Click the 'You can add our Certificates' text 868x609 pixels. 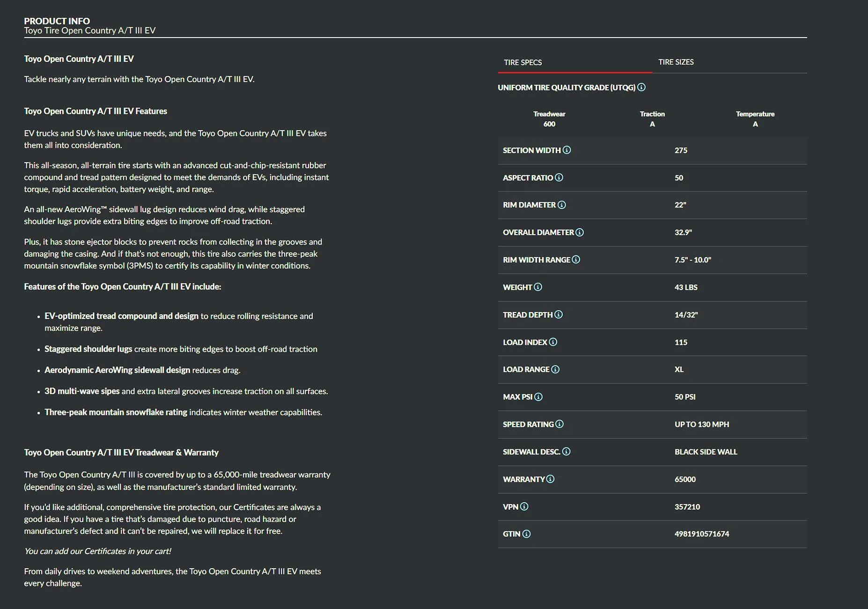click(x=97, y=551)
